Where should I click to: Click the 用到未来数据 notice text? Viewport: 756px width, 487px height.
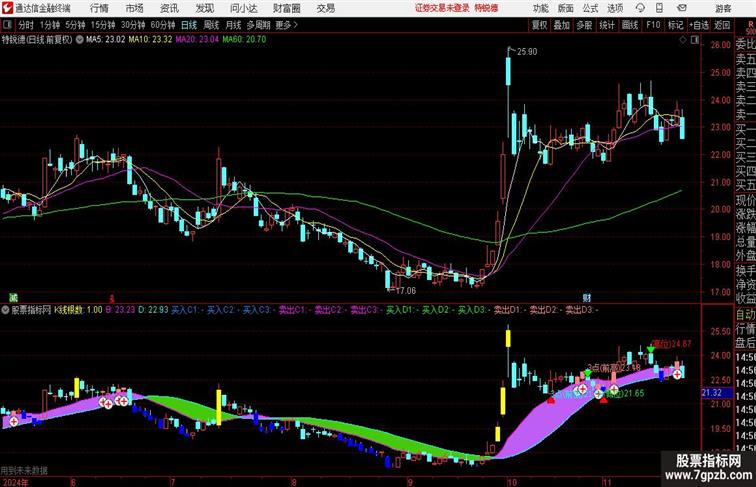tap(24, 470)
